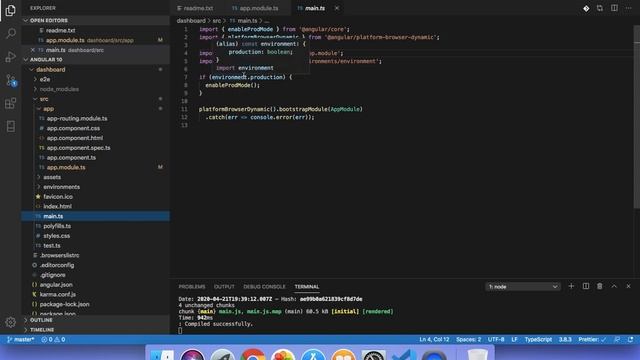Open Manage gear icon in activity bar
Screen dimensions: 640x360
coord(11,322)
